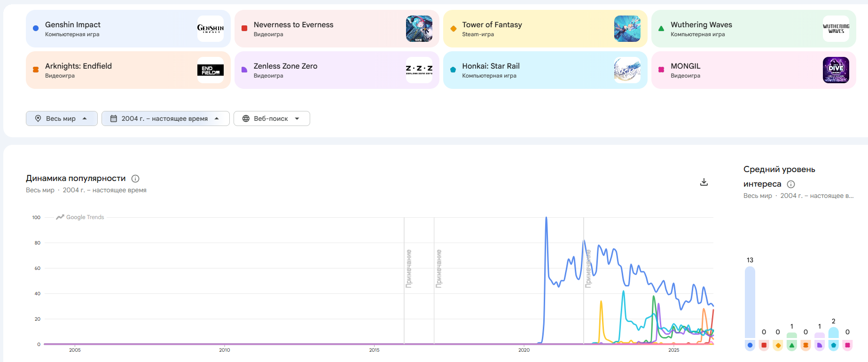Viewport: 868px width, 362px height.
Task: Click the 2005 label on the time axis
Action: pyautogui.click(x=75, y=350)
